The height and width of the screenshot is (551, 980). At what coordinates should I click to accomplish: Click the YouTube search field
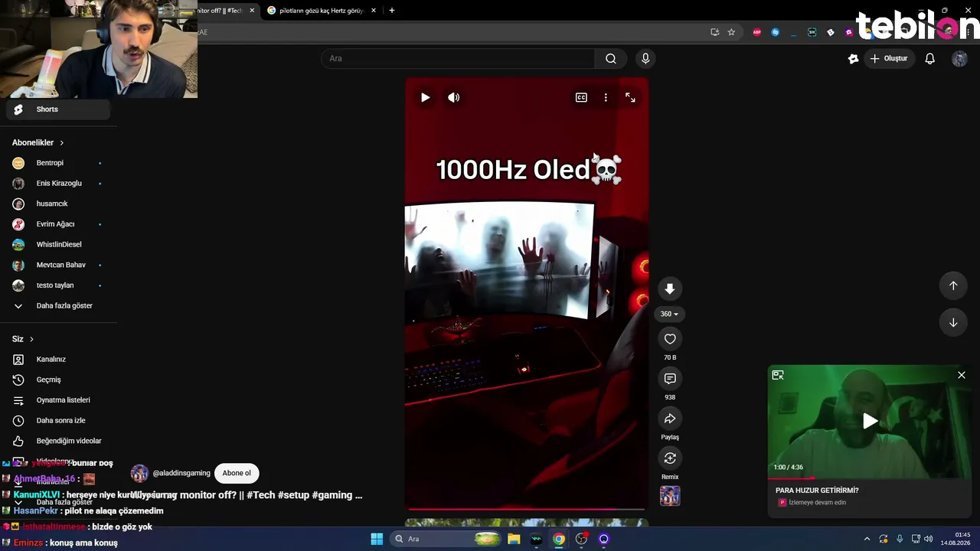coord(458,58)
